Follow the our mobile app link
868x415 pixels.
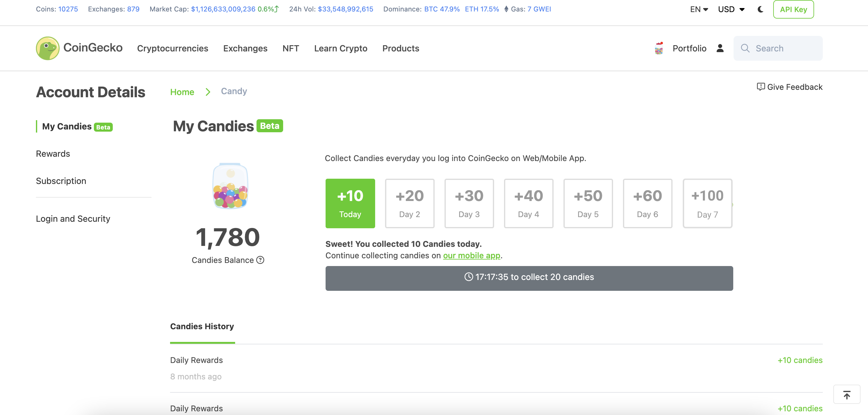471,256
